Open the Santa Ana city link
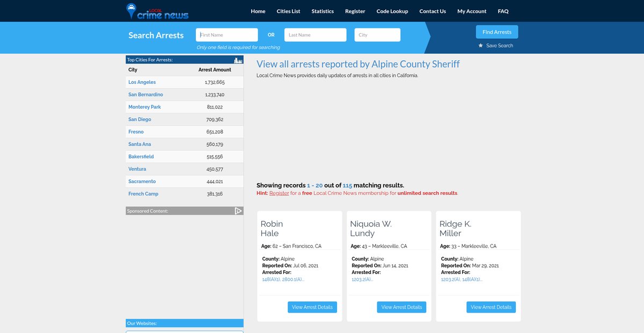This screenshot has width=644, height=333. 138,144
